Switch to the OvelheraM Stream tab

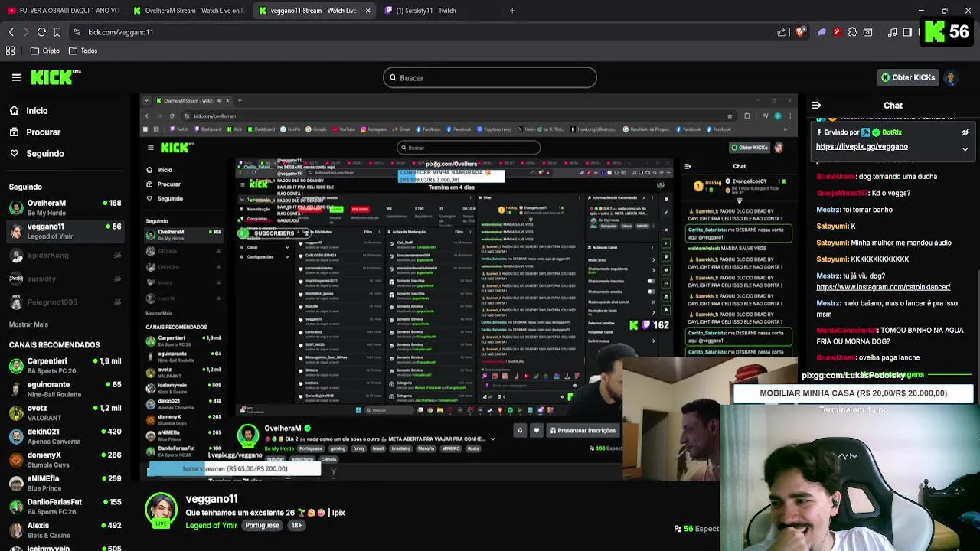[x=188, y=11]
